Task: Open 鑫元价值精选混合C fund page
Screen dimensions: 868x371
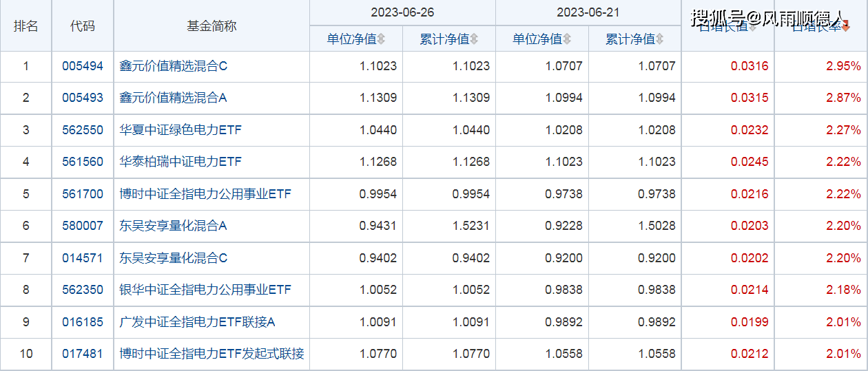Action: tap(174, 67)
